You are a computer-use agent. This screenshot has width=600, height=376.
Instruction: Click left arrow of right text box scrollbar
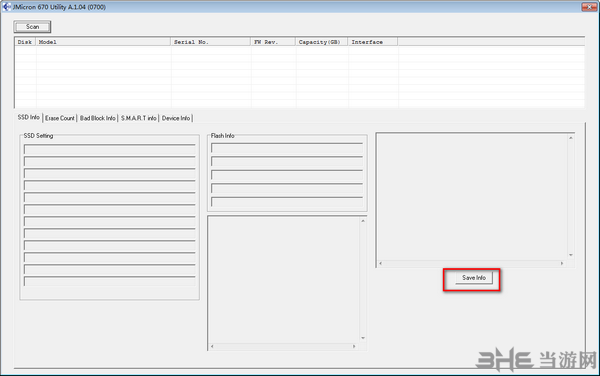[380, 264]
